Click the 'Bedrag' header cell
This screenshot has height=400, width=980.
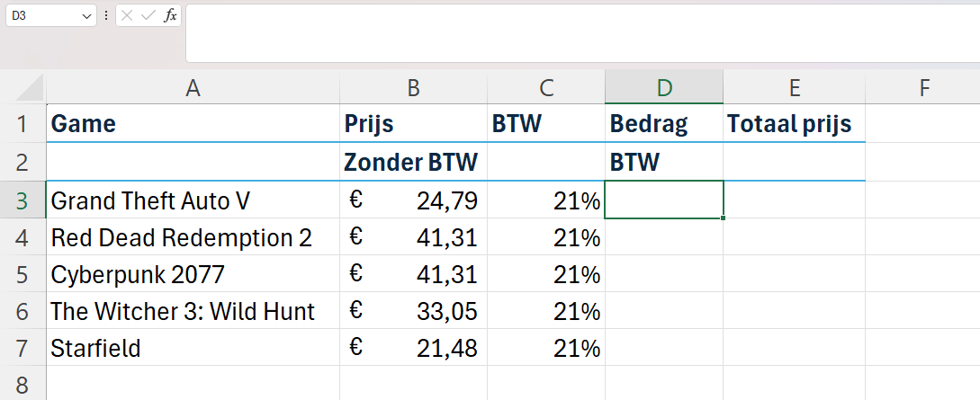(x=664, y=123)
